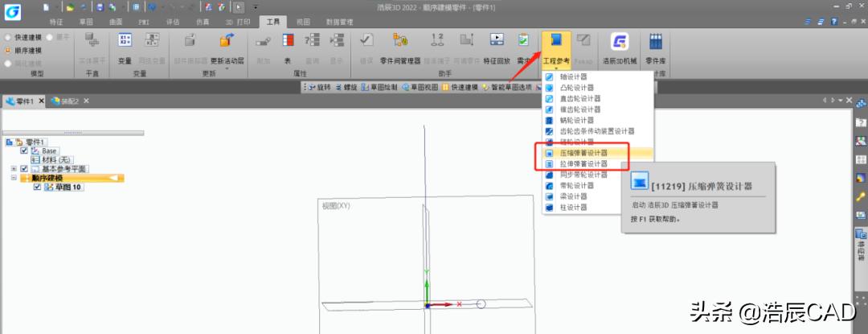
Task: Click 快速建模 in the floating toolbar
Action: click(460, 87)
